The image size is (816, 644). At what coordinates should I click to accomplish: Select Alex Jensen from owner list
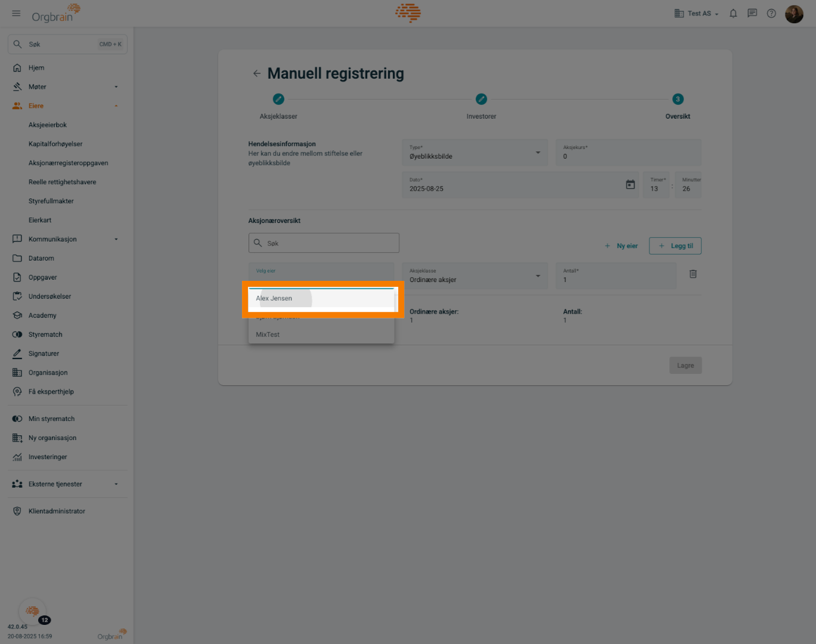321,298
